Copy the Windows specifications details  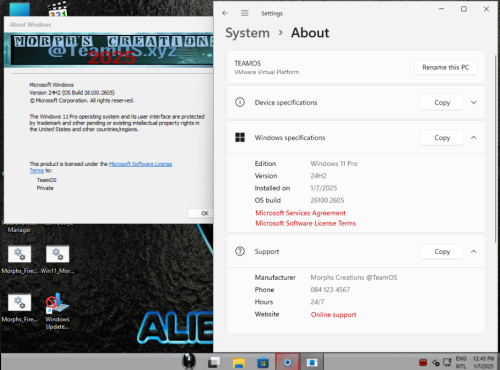[442, 138]
